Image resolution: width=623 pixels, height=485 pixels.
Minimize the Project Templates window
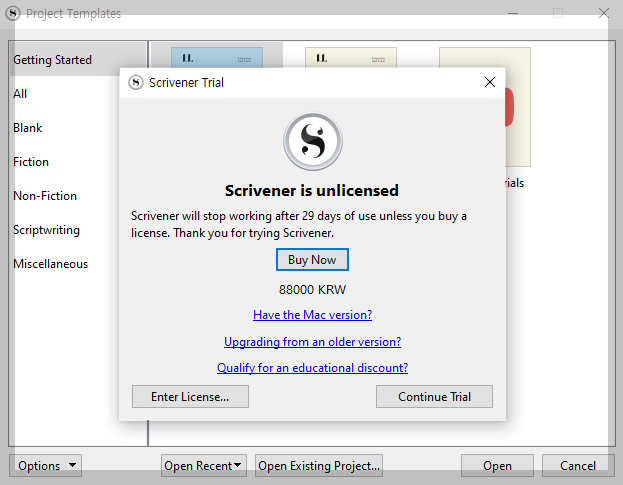(513, 13)
